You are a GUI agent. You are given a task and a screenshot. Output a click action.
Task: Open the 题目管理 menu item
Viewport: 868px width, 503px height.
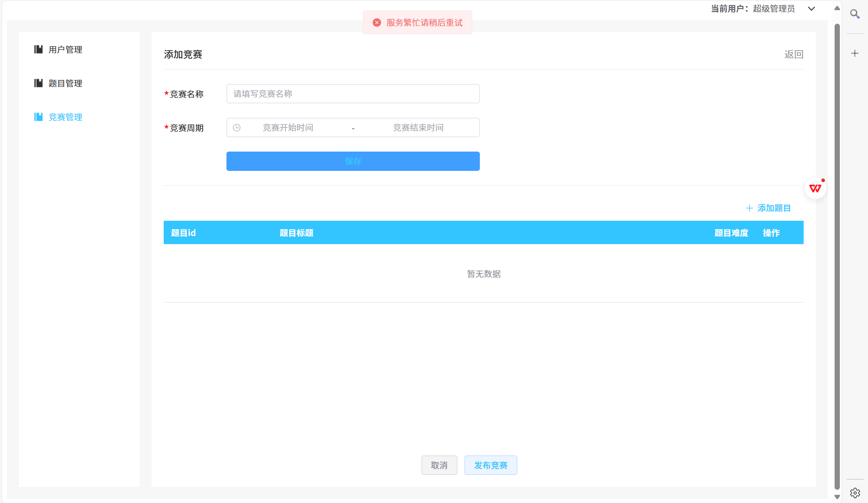coord(65,83)
